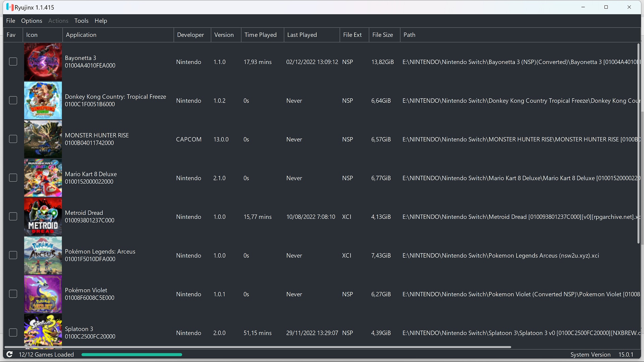Open the Tools menu
This screenshot has width=644, height=362.
tap(82, 21)
